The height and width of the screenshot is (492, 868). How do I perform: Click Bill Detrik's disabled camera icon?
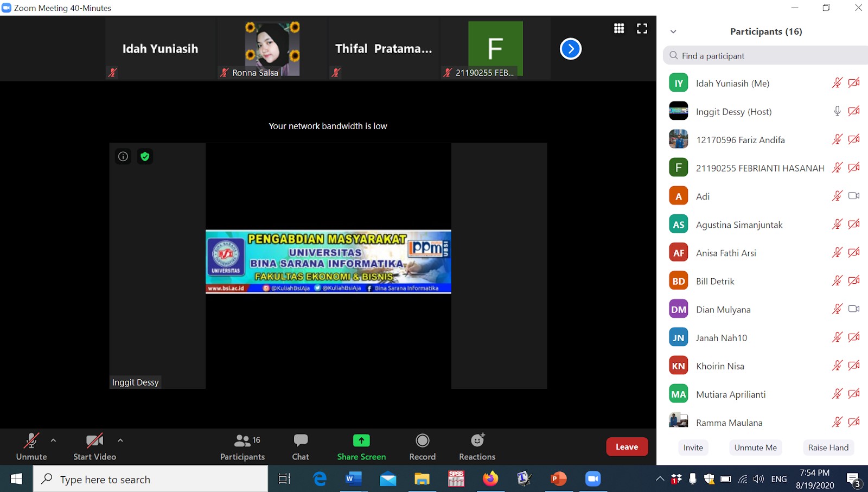coord(854,280)
